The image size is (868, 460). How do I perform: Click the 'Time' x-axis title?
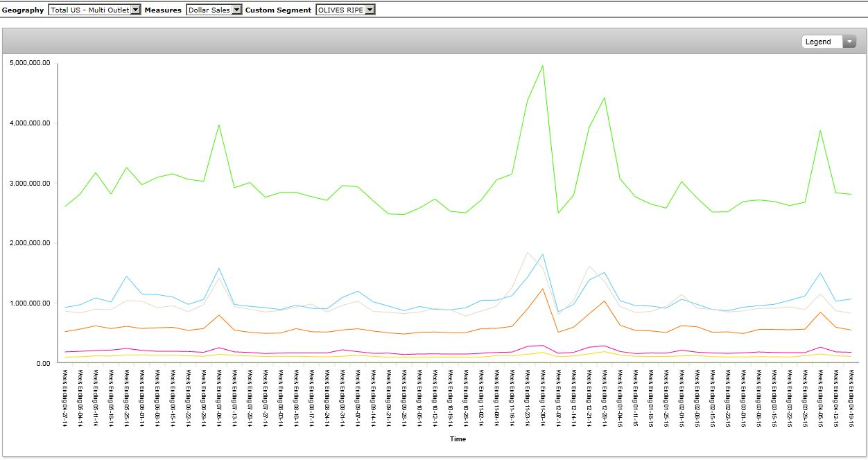458,439
